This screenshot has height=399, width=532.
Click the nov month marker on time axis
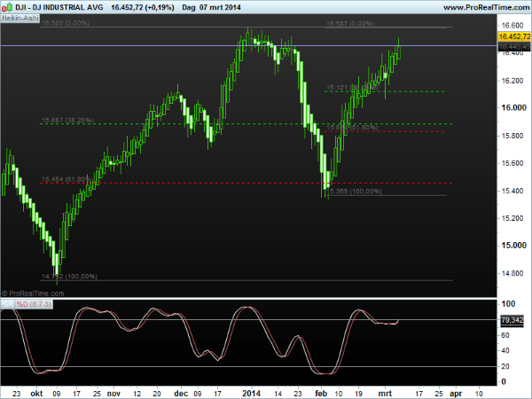click(113, 394)
